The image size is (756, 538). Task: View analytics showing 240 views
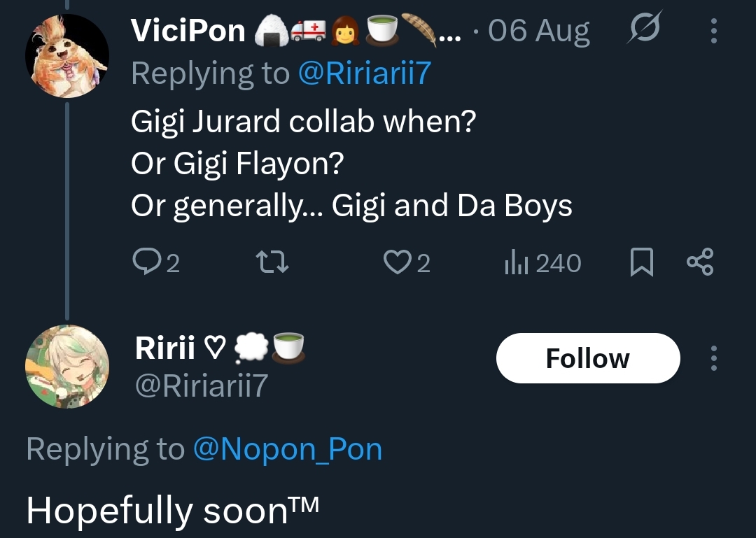[x=543, y=263]
